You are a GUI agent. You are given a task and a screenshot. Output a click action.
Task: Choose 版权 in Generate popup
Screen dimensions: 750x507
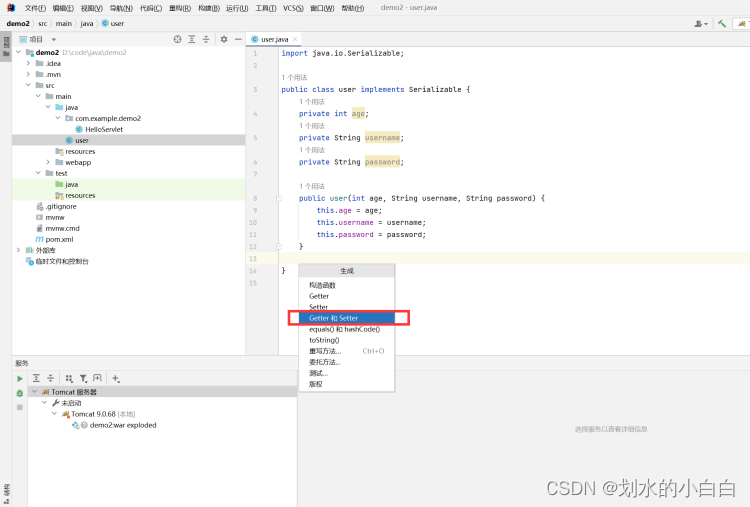pyautogui.click(x=347, y=384)
